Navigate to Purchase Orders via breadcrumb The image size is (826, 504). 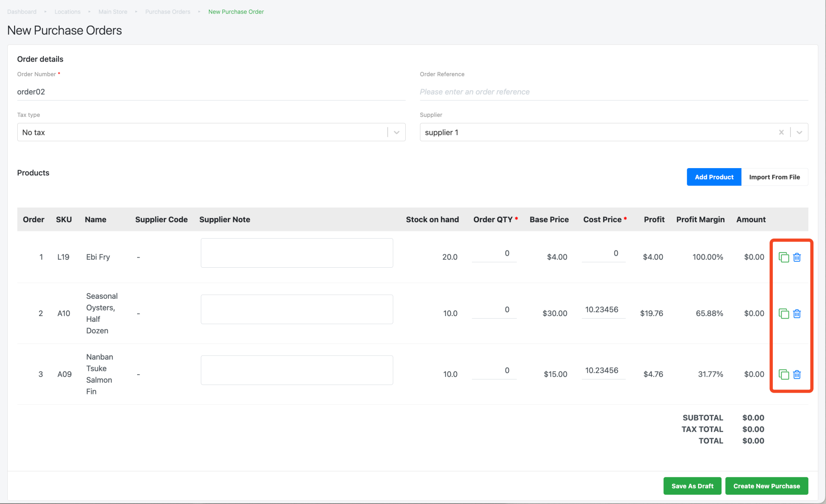[167, 11]
